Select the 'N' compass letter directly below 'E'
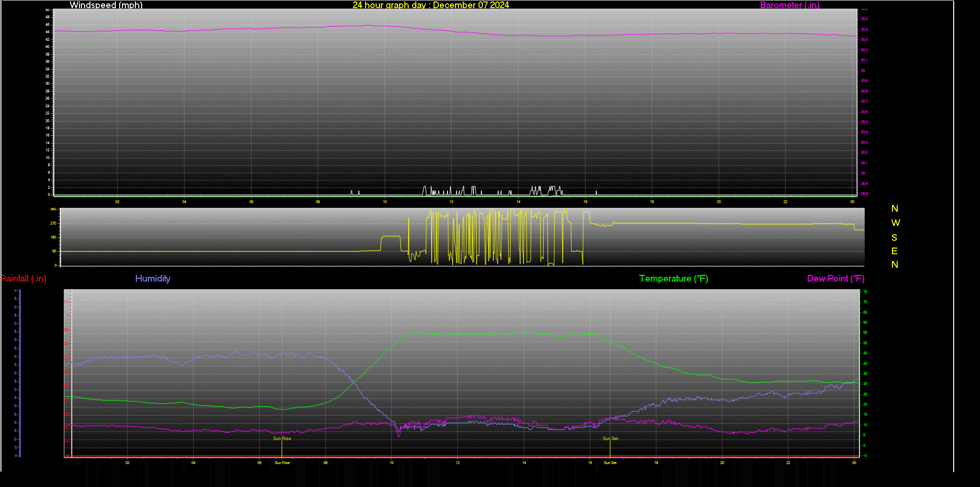This screenshot has height=487, width=980. [895, 264]
